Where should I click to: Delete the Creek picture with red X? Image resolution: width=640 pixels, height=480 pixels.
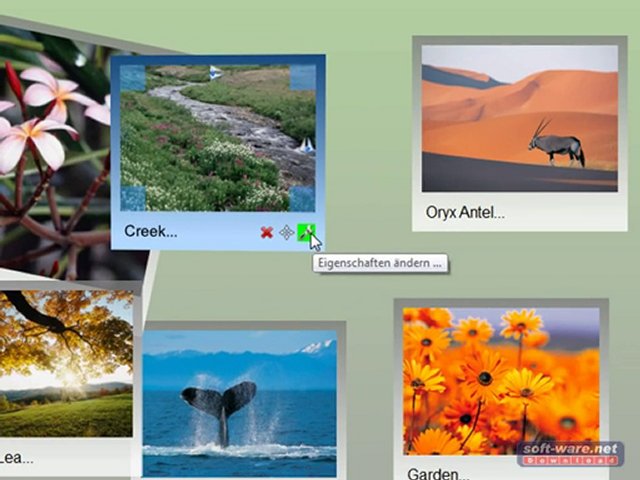tap(267, 233)
